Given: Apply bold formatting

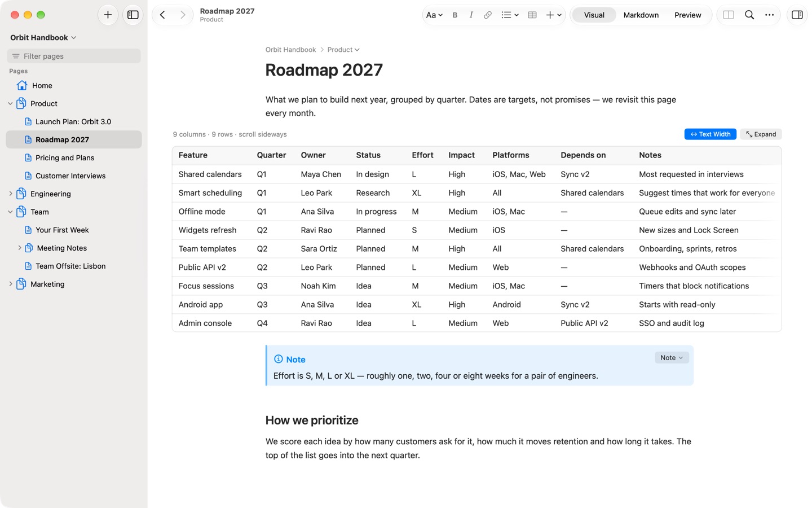Looking at the screenshot, I should click(x=455, y=15).
